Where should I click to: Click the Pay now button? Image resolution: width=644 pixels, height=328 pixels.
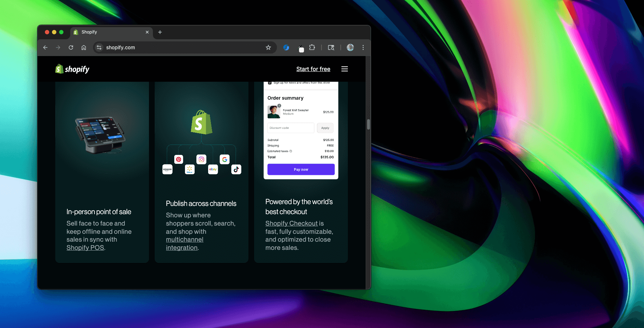[x=301, y=170]
